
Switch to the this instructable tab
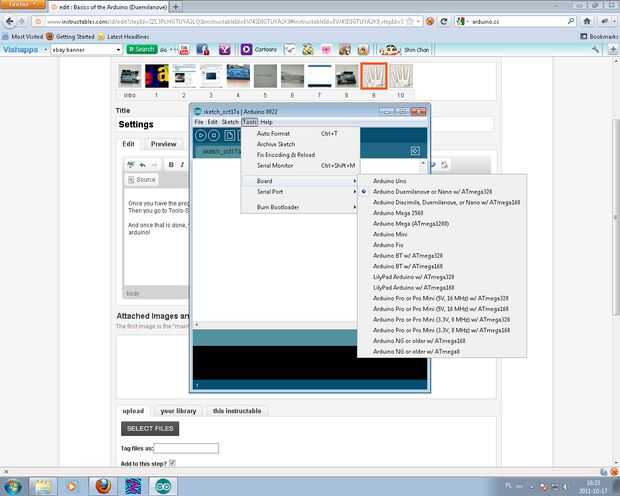(x=237, y=411)
